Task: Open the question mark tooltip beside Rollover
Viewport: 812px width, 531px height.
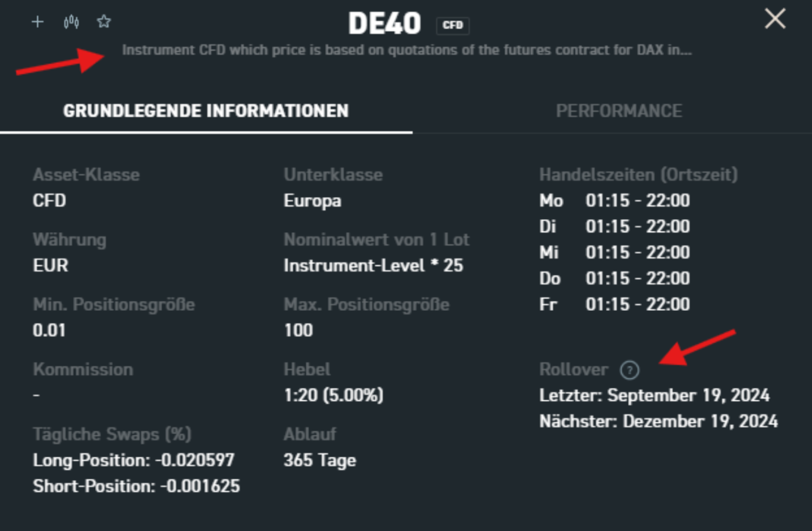Action: pos(629,370)
